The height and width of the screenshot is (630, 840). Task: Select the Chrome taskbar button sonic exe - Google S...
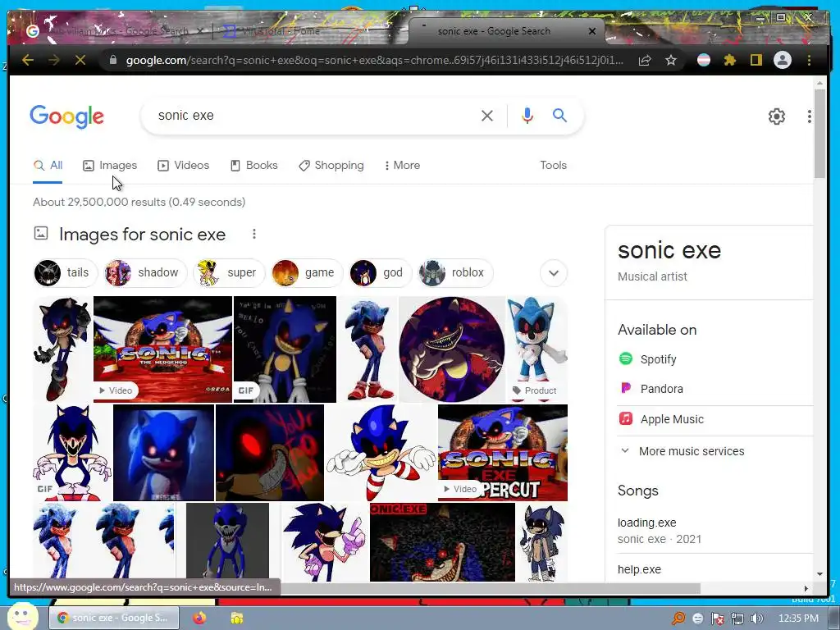113,618
